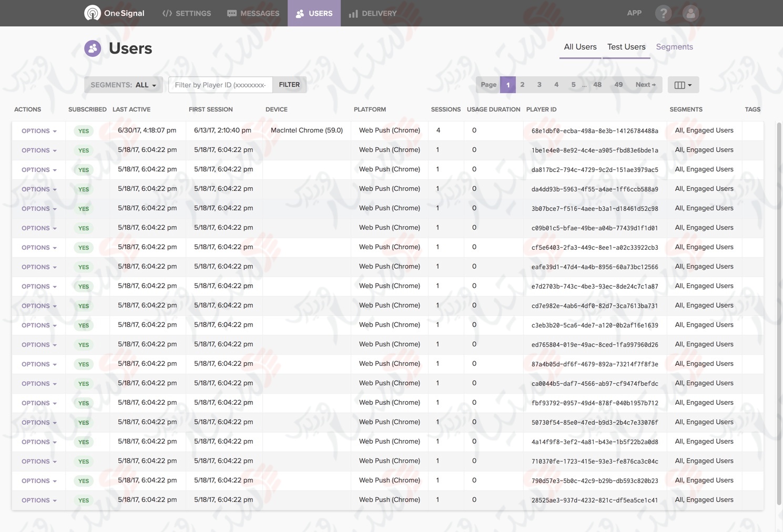The width and height of the screenshot is (783, 532).
Task: Open the help question mark icon
Action: 663,13
